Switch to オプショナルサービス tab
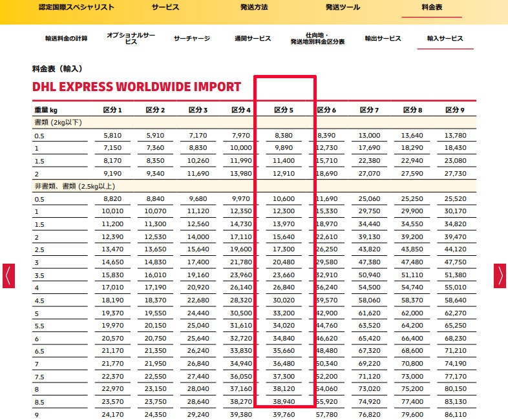The height and width of the screenshot is (420, 508). pos(131,39)
